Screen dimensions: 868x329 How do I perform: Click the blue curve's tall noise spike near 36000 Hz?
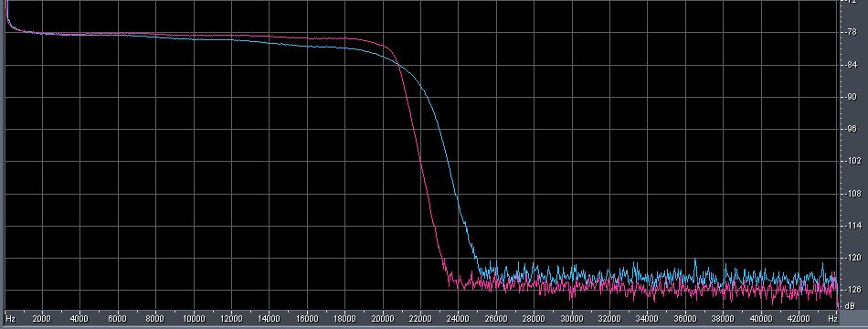(694, 261)
